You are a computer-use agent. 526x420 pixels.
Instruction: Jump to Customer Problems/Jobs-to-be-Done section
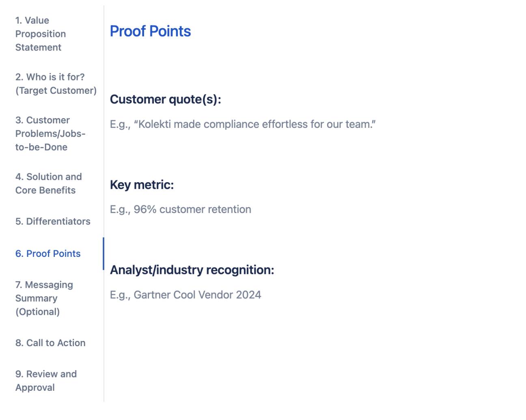click(x=50, y=134)
